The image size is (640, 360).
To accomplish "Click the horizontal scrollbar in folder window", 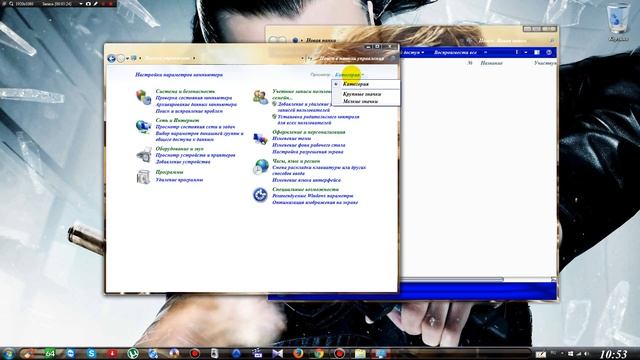I will (452, 279).
